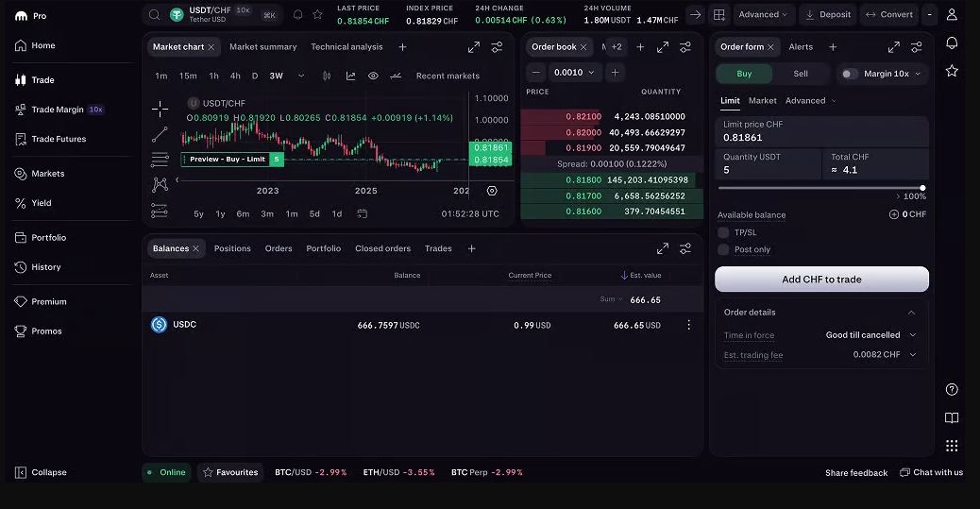The height and width of the screenshot is (509, 980).
Task: Open the apps grid dots icon
Action: [952, 445]
